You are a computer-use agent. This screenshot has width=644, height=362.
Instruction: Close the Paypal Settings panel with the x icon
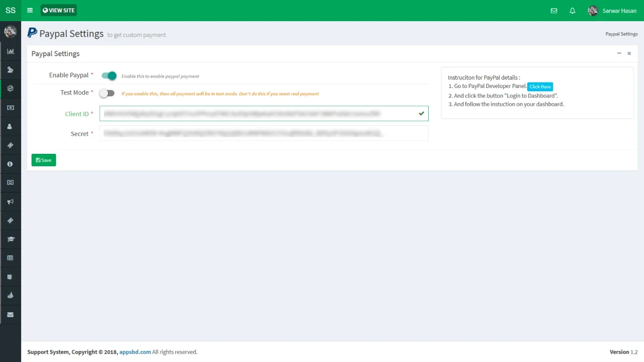[629, 53]
